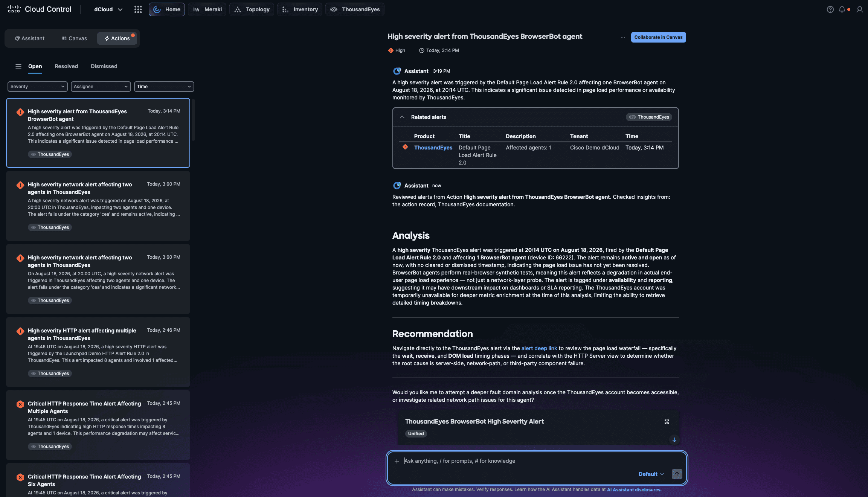Screen dimensions: 868x497
Task: Click the alert list scrollbar
Action: 193,120
